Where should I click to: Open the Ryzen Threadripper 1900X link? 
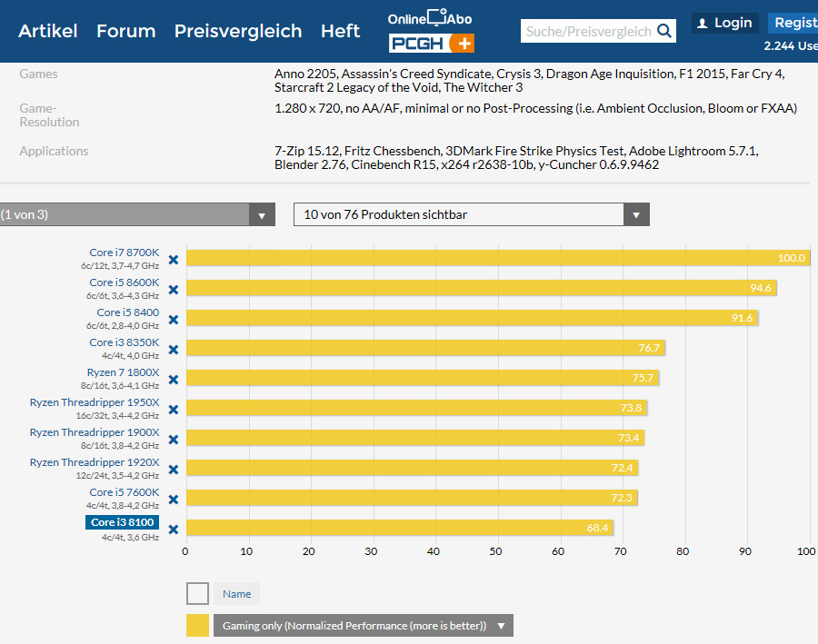(x=95, y=432)
